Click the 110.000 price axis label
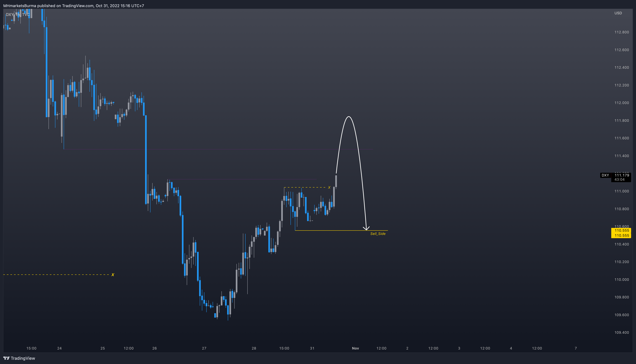Viewport: 636px width, 364px height. (x=622, y=280)
